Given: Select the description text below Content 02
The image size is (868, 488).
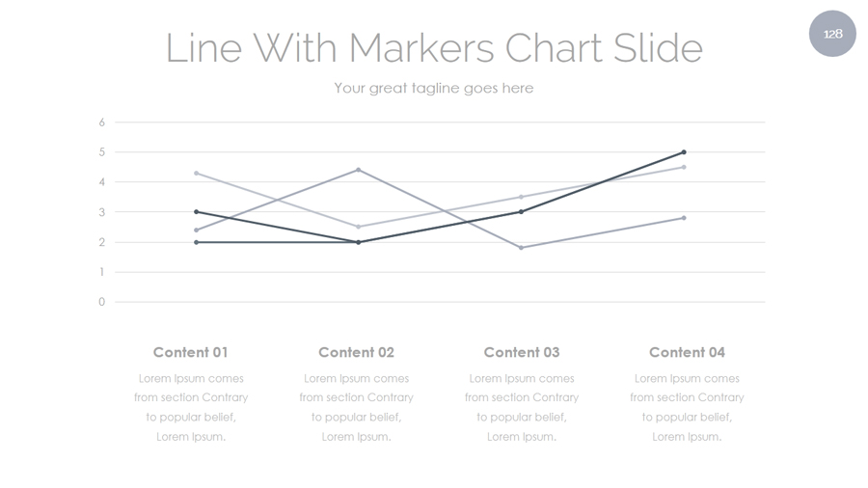Looking at the screenshot, I should [356, 407].
